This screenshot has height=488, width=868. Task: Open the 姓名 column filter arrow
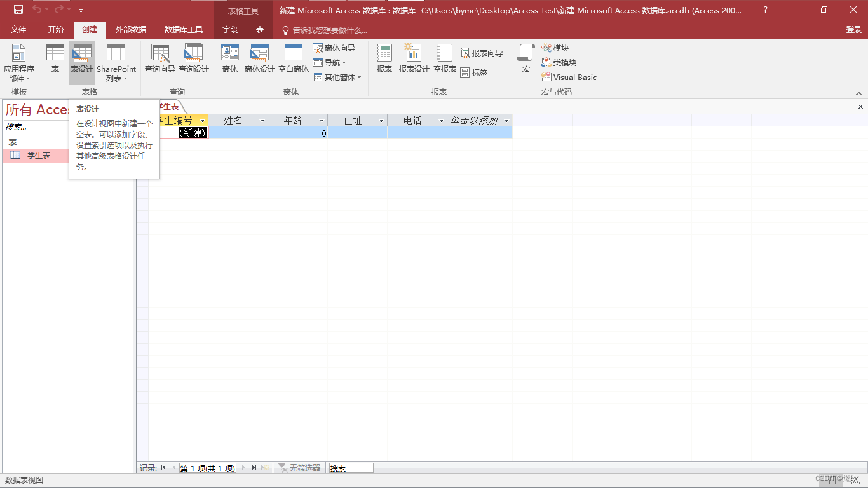click(x=262, y=121)
